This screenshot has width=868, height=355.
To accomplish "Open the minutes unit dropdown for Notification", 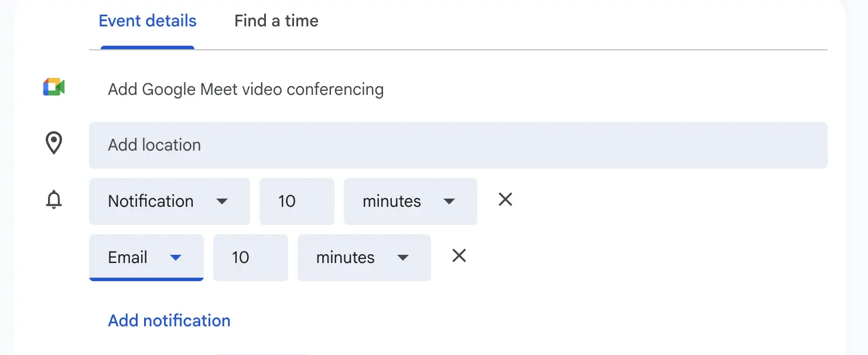I will 410,201.
